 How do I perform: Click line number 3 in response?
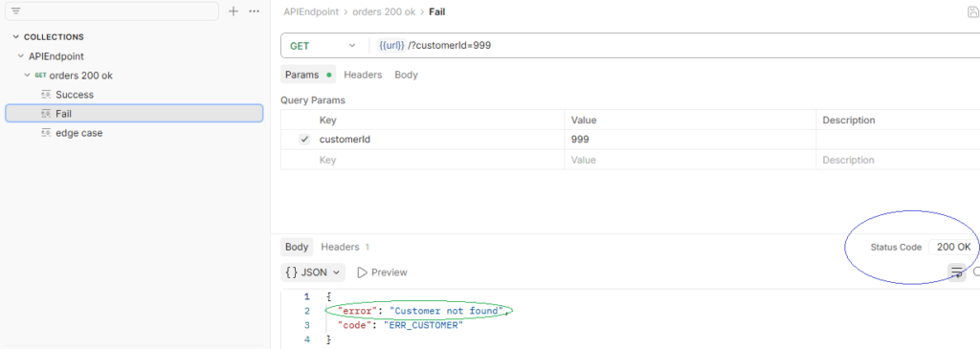[306, 325]
